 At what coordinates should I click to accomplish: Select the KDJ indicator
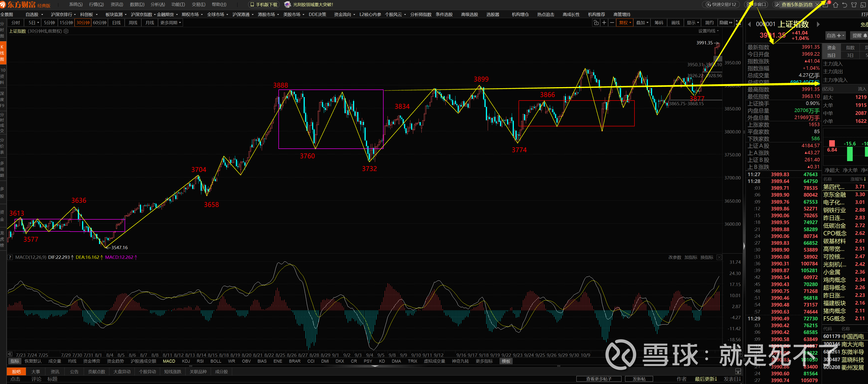point(186,361)
